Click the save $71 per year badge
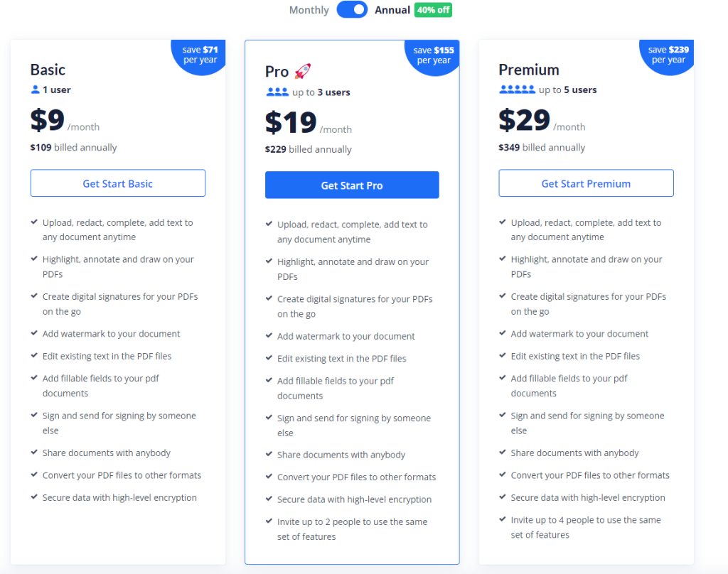 tap(200, 55)
